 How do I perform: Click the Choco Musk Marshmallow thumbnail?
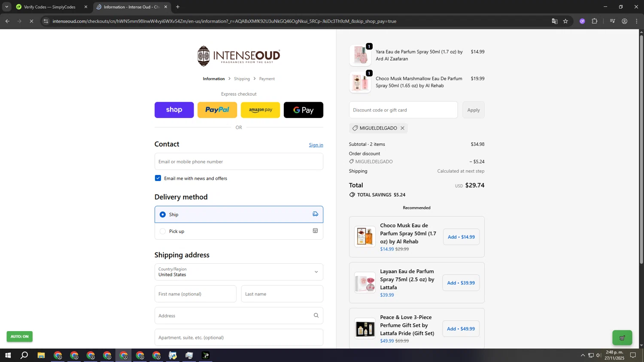click(x=360, y=82)
